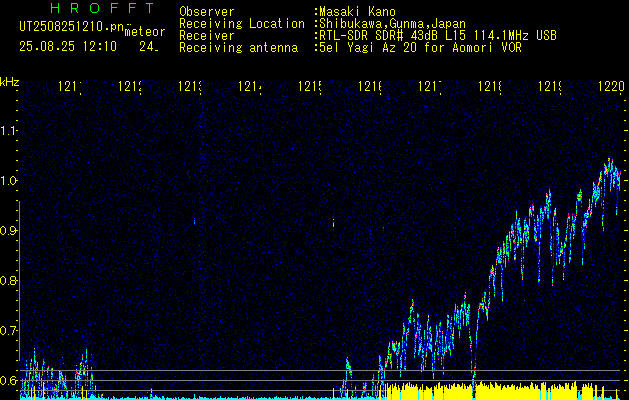Click Shibukawa,Gunma,Japan location text
This screenshot has width=629, height=400.
point(392,24)
